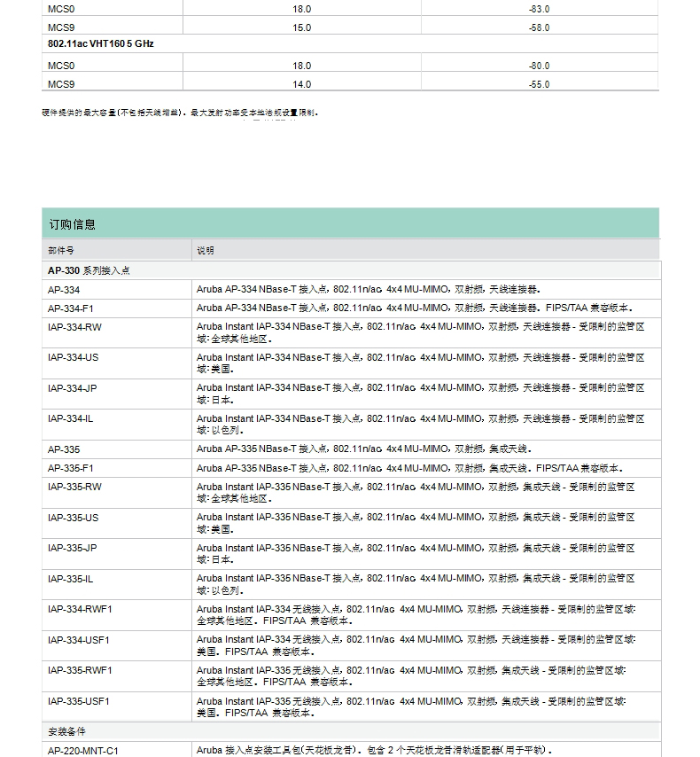Click the AP-330 系列接入点 group row
This screenshot has height=757, width=700.
351,271
